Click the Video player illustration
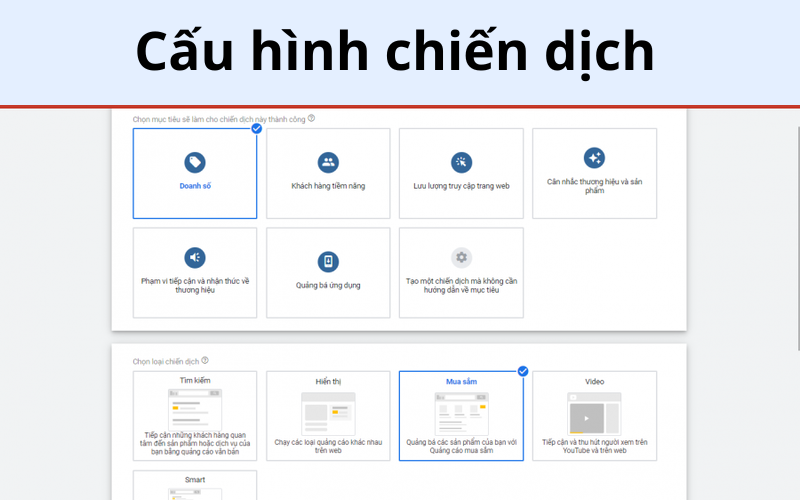Viewport: 800px width, 500px height. [x=594, y=414]
